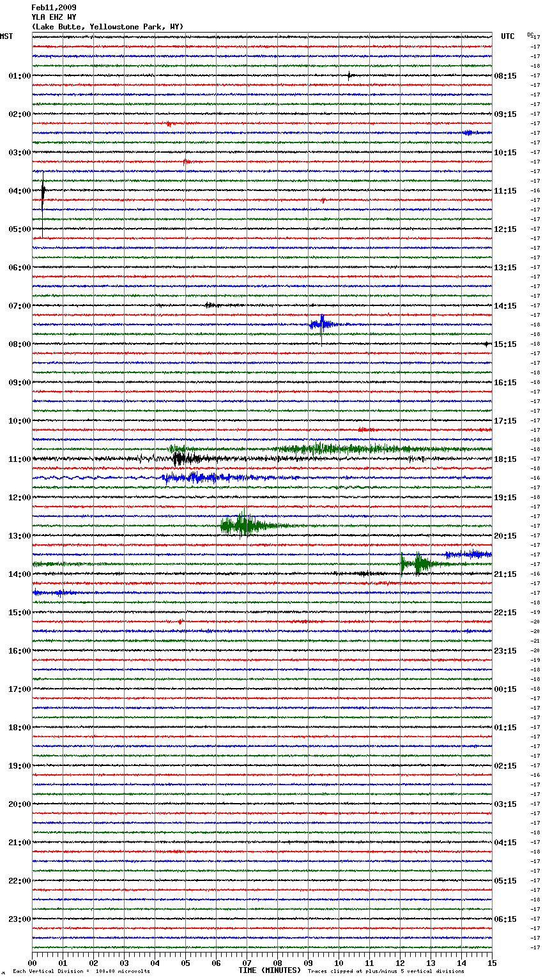Screen dimensions: 543x980
Task: Select the '02:00' MST hour label
Action: point(20,114)
